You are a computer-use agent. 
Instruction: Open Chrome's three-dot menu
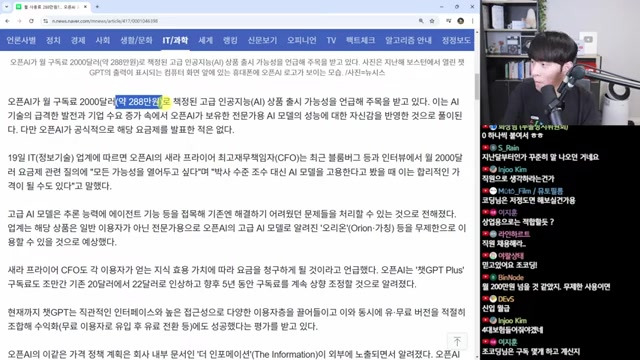[472, 21]
